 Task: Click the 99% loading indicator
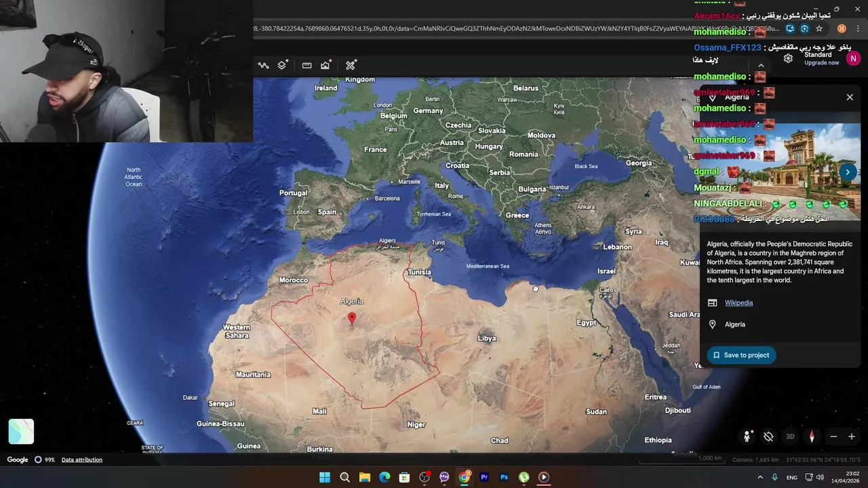pos(45,460)
